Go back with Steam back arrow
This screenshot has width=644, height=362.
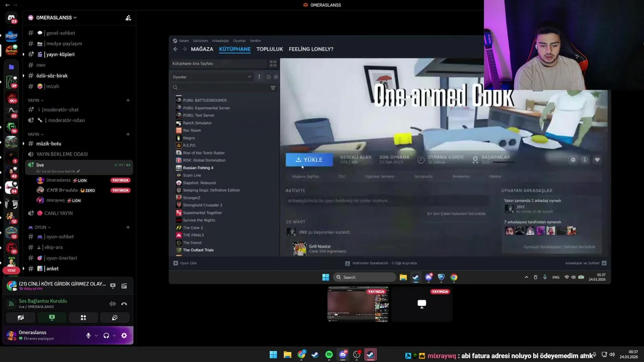pyautogui.click(x=175, y=49)
